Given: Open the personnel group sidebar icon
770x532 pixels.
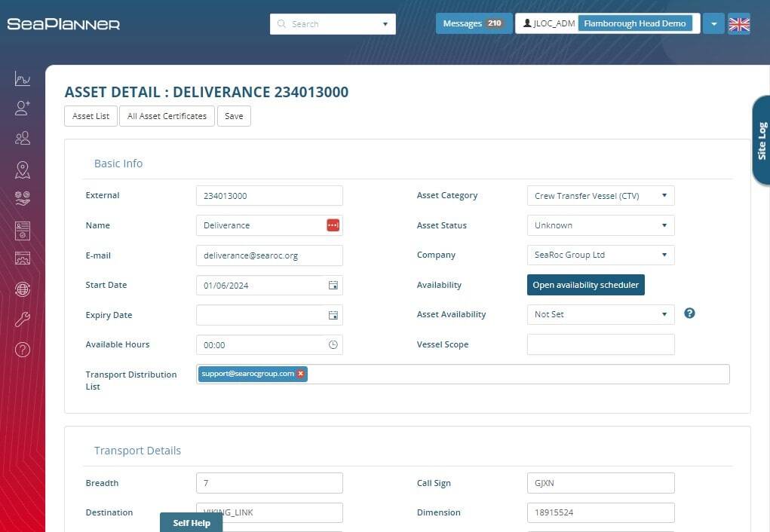Looking at the screenshot, I should [23, 138].
